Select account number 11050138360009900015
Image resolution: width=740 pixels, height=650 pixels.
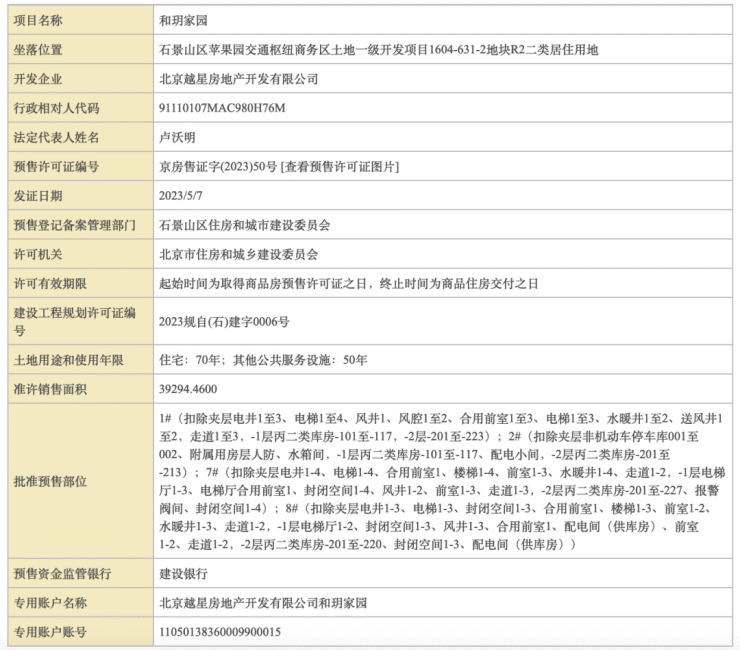[x=220, y=632]
